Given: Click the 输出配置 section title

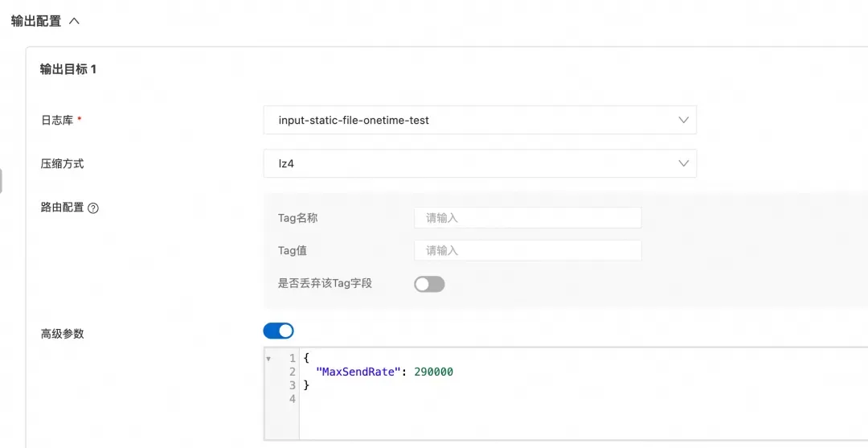Looking at the screenshot, I should 36,21.
